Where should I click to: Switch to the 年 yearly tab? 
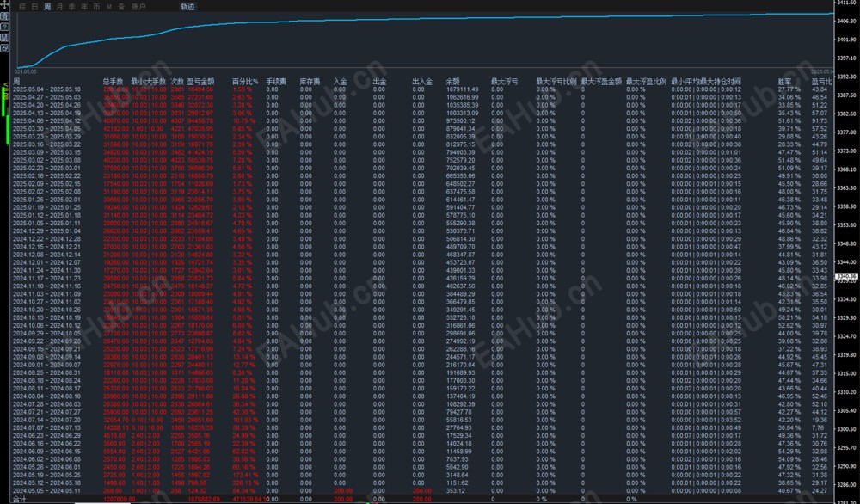click(84, 7)
